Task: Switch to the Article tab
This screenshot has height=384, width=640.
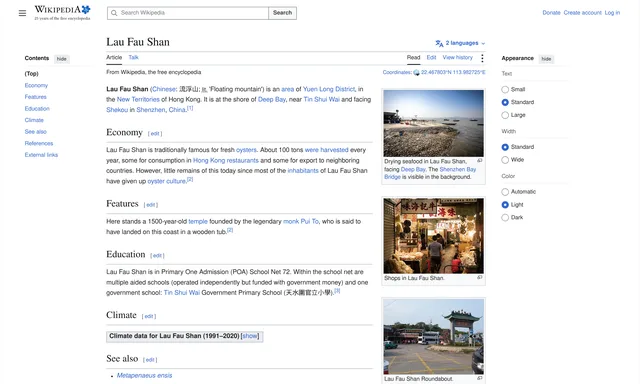Action: point(114,58)
